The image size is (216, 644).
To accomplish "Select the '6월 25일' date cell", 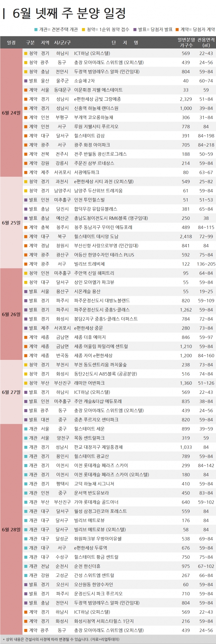I will pos(11,223).
